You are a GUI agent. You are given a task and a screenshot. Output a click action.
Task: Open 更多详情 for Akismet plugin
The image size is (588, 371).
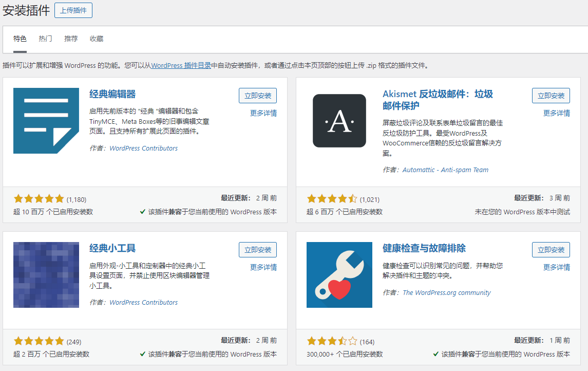click(556, 113)
